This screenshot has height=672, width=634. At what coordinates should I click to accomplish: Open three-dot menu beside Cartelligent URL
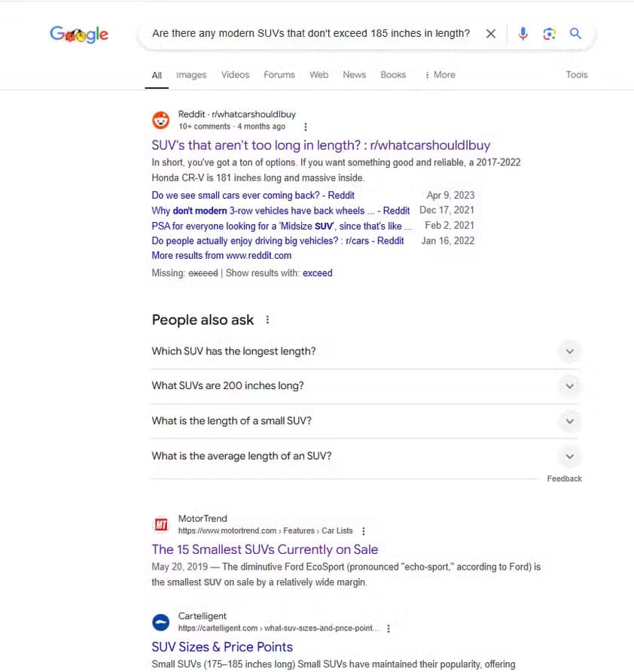pos(389,628)
